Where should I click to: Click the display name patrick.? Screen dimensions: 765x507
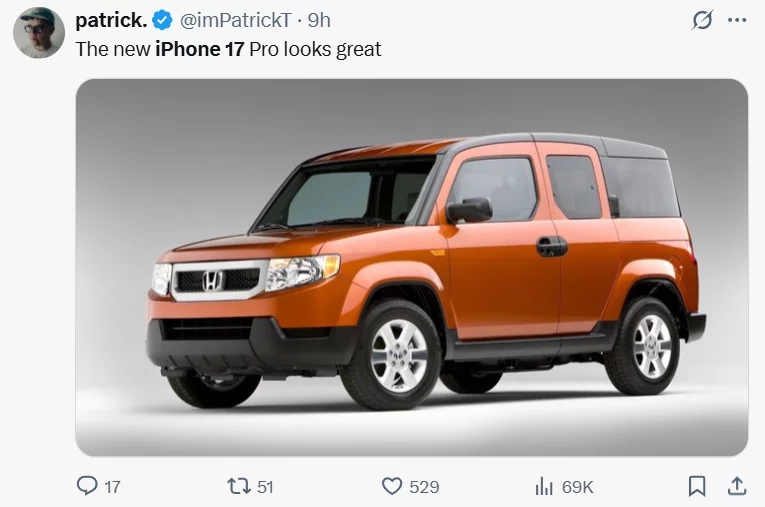111,20
